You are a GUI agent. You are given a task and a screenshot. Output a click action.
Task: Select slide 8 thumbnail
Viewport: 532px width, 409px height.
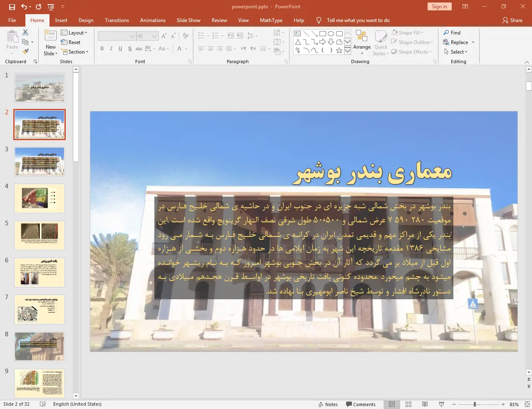point(40,346)
